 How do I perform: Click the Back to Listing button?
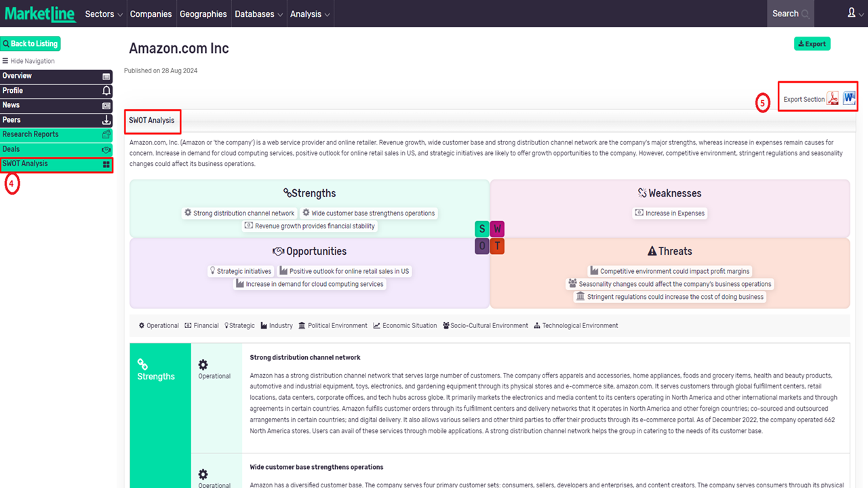[31, 43]
